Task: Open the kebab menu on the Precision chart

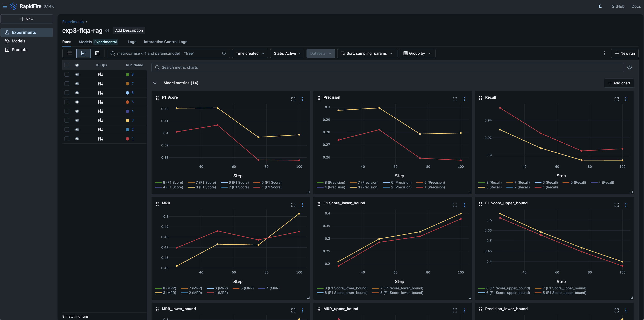Action: click(464, 99)
